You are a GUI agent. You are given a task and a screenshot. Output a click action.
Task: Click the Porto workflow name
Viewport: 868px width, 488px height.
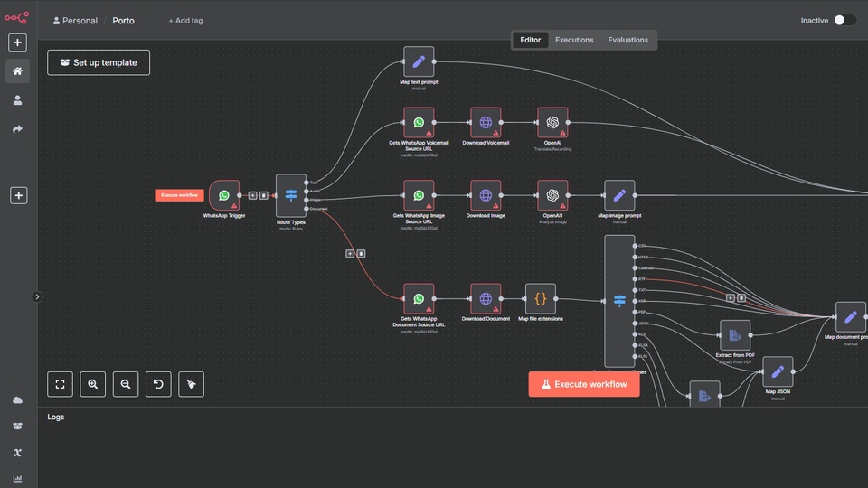(124, 21)
